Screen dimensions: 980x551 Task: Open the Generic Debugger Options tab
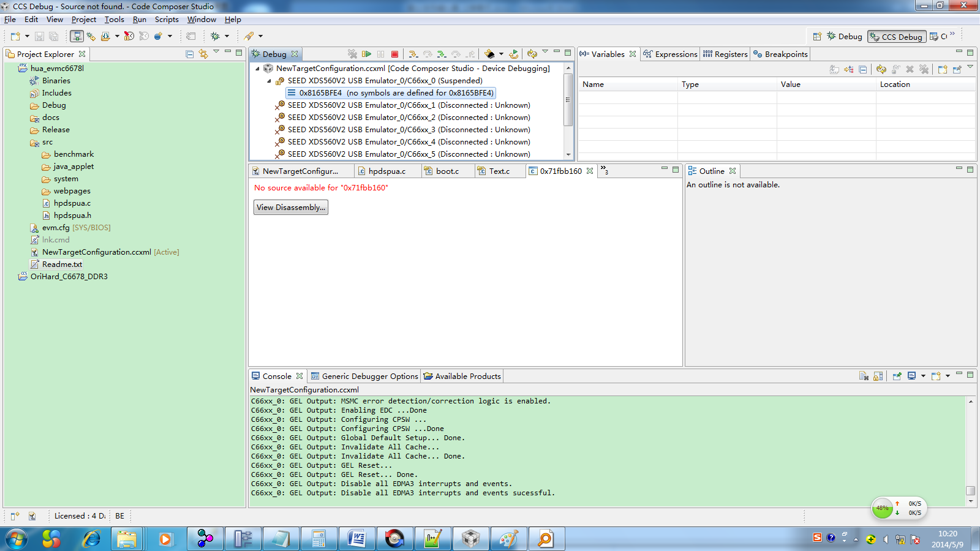click(364, 376)
